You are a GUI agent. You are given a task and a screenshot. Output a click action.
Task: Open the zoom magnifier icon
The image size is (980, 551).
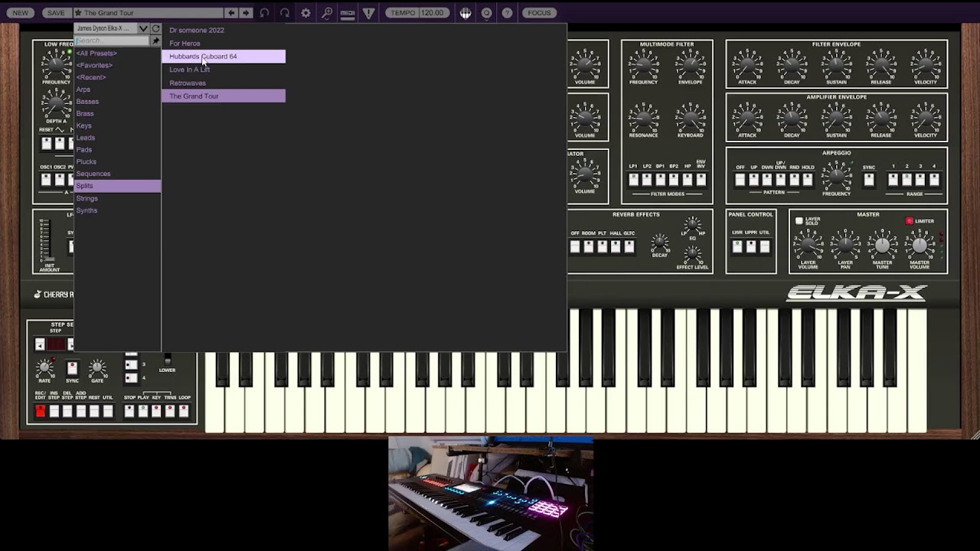pos(327,13)
